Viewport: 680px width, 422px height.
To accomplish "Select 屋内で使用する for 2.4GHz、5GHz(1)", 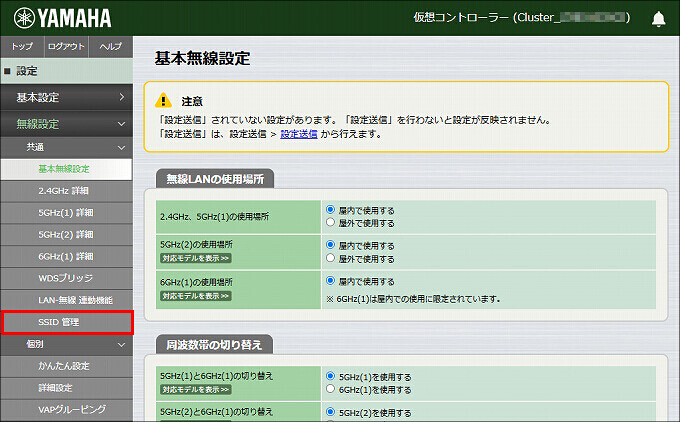I will point(330,210).
